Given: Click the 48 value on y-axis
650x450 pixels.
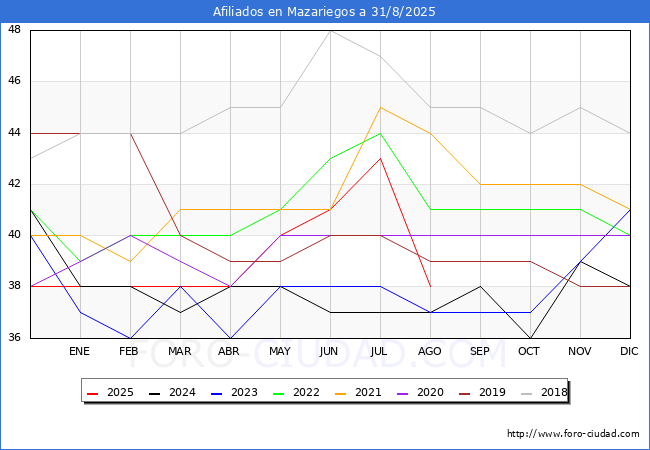Looking at the screenshot, I should (15, 30).
